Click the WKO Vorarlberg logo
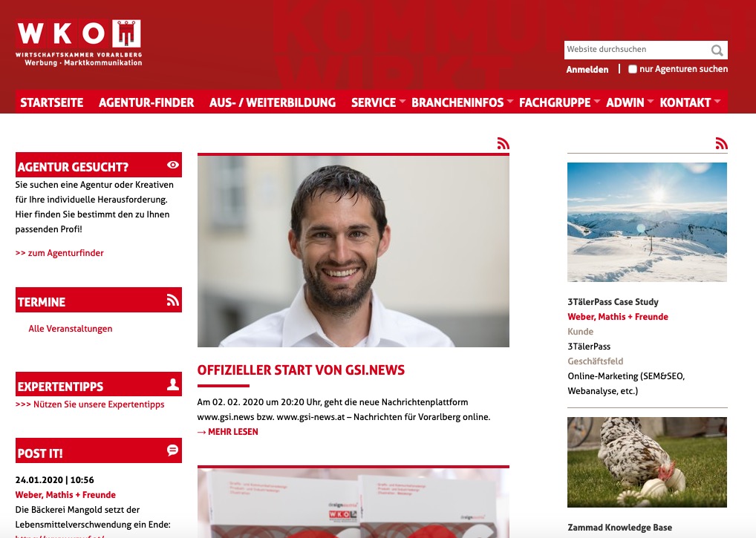 79,42
